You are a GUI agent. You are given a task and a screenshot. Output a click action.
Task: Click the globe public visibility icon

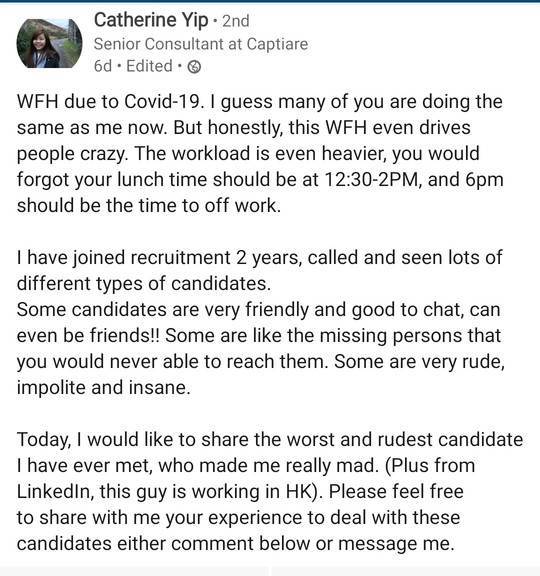click(194, 67)
